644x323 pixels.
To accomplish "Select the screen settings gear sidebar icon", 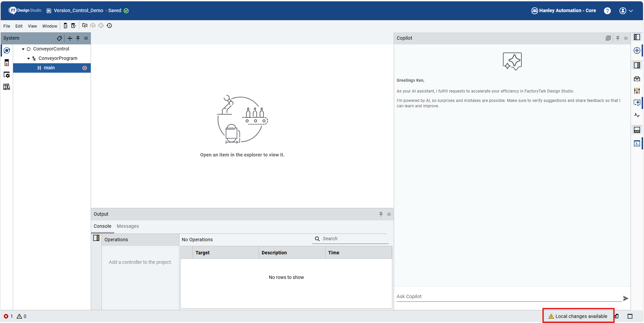I will click(7, 75).
